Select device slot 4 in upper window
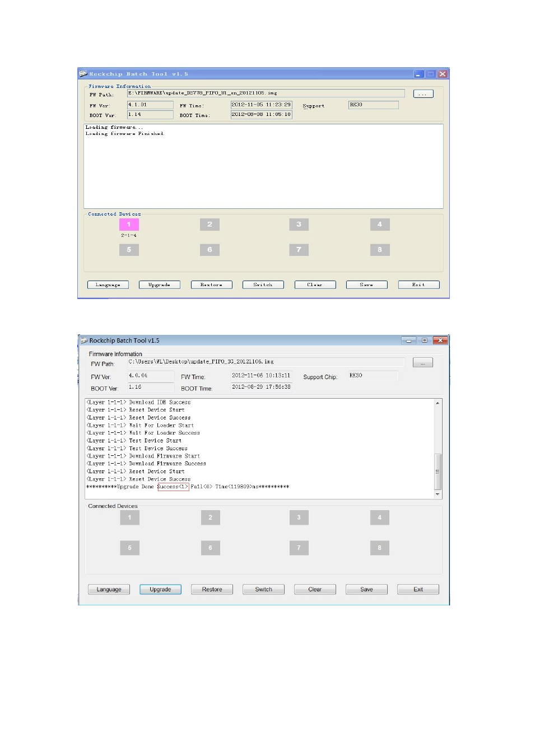 coord(380,225)
